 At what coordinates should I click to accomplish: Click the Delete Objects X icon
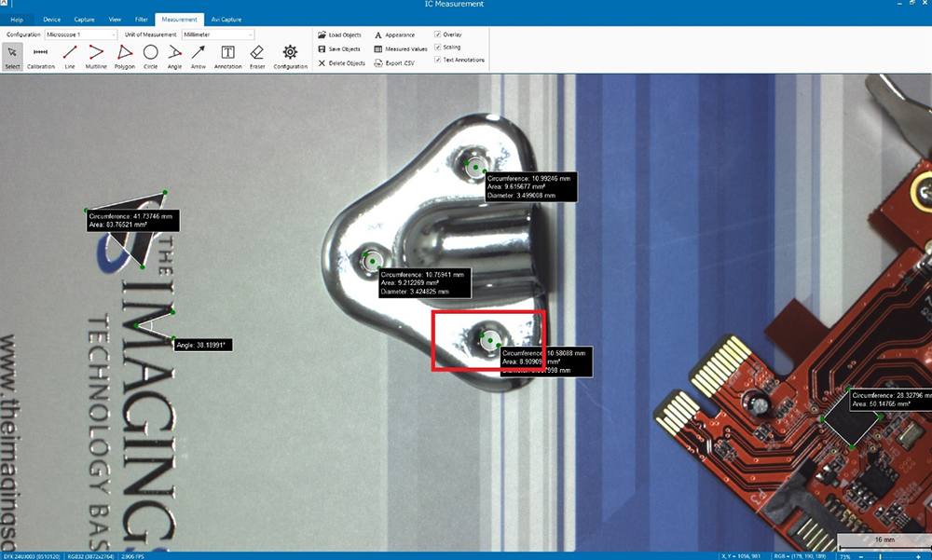[x=322, y=63]
